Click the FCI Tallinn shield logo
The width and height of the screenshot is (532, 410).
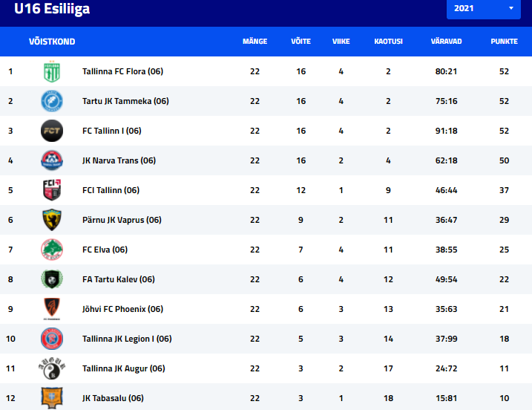click(x=52, y=190)
